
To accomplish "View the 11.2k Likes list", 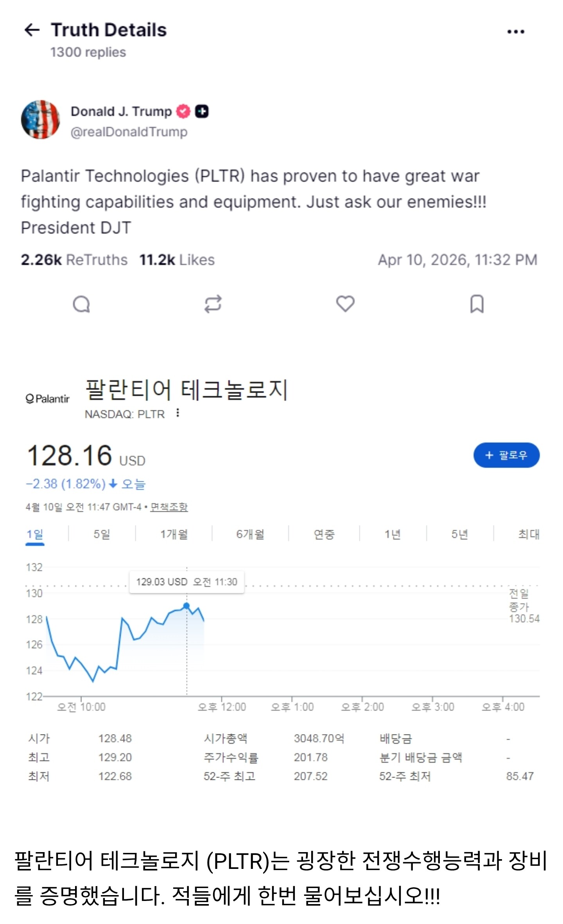I will [177, 260].
